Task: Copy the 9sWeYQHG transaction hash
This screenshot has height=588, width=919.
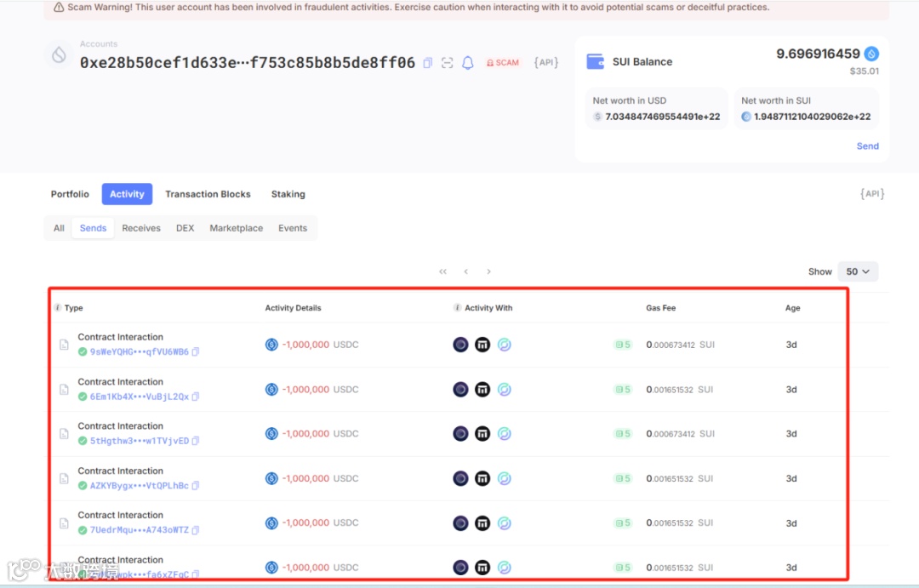Action: [x=196, y=351]
